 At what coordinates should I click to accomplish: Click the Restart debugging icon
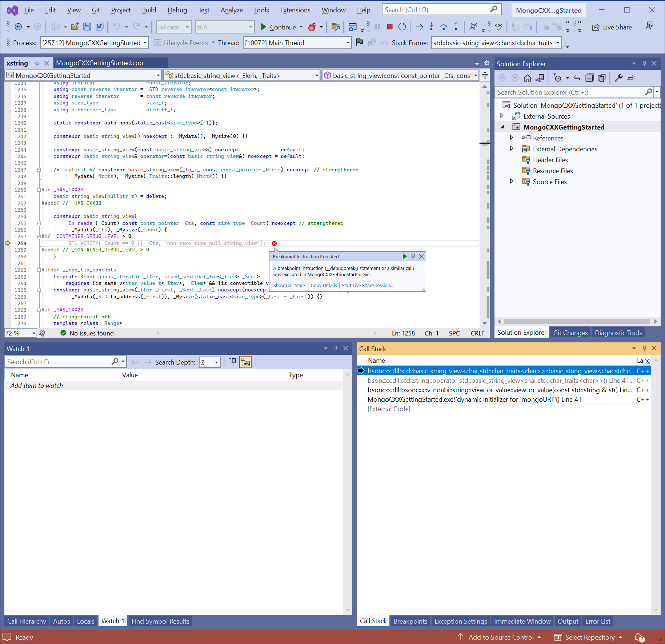(x=402, y=27)
